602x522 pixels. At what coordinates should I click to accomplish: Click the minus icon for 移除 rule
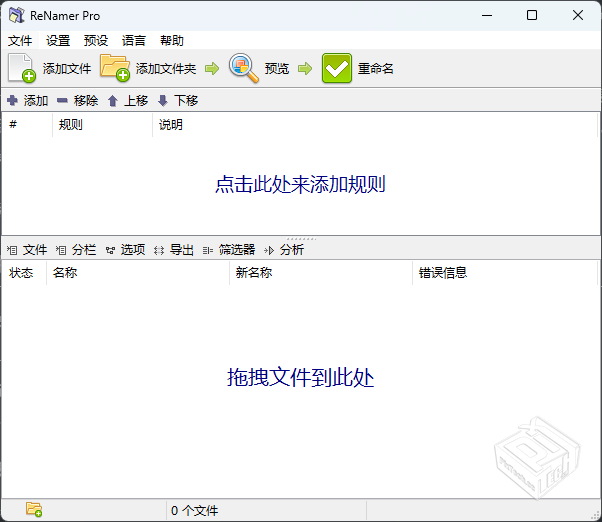point(62,101)
